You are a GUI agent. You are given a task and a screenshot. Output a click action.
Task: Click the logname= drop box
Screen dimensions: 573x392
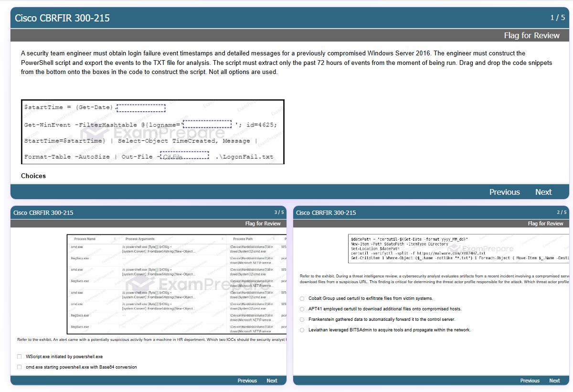pos(207,125)
